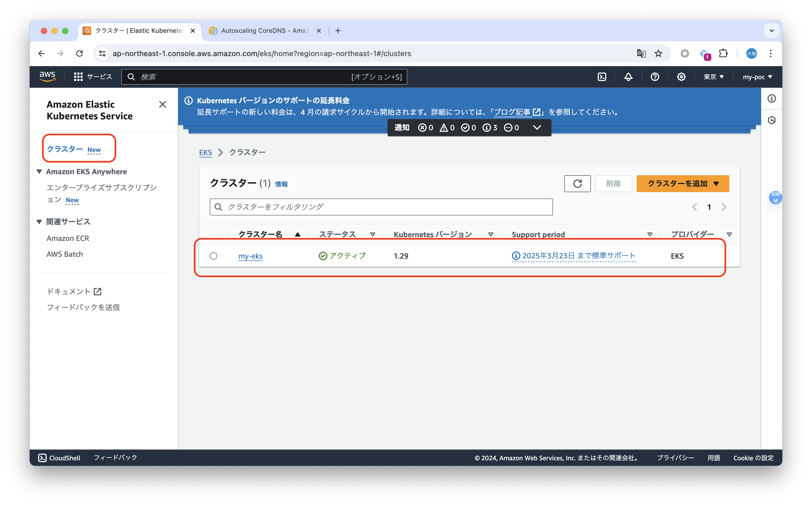This screenshot has width=812, height=505.
Task: Bookmark this page with the star icon
Action: (658, 53)
